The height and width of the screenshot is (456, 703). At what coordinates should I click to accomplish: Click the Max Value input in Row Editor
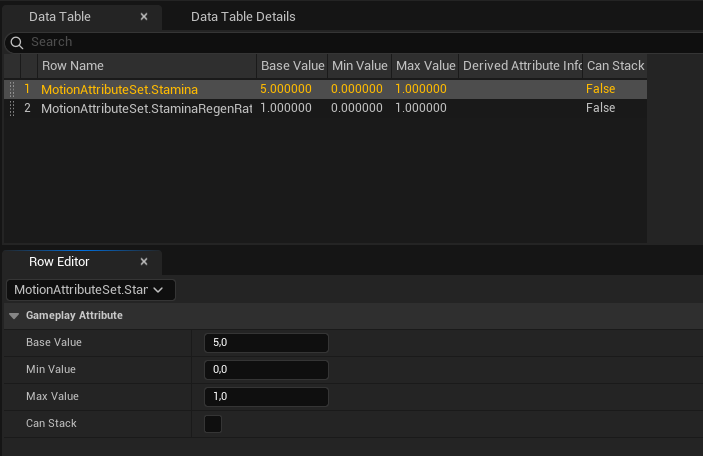pyautogui.click(x=266, y=397)
